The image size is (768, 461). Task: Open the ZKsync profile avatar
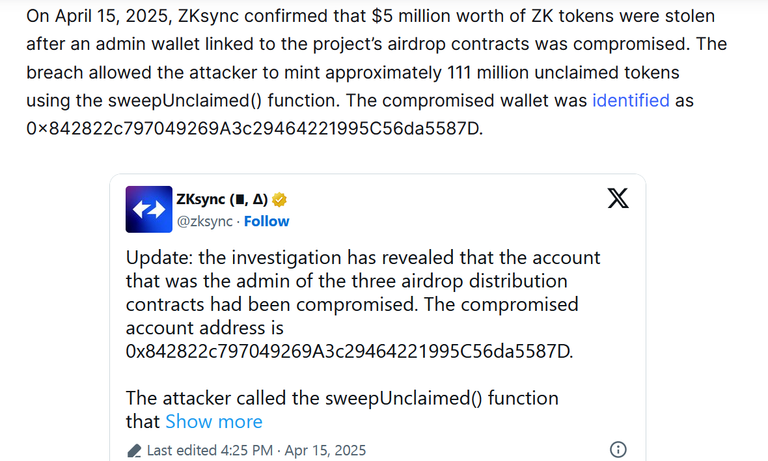149,209
